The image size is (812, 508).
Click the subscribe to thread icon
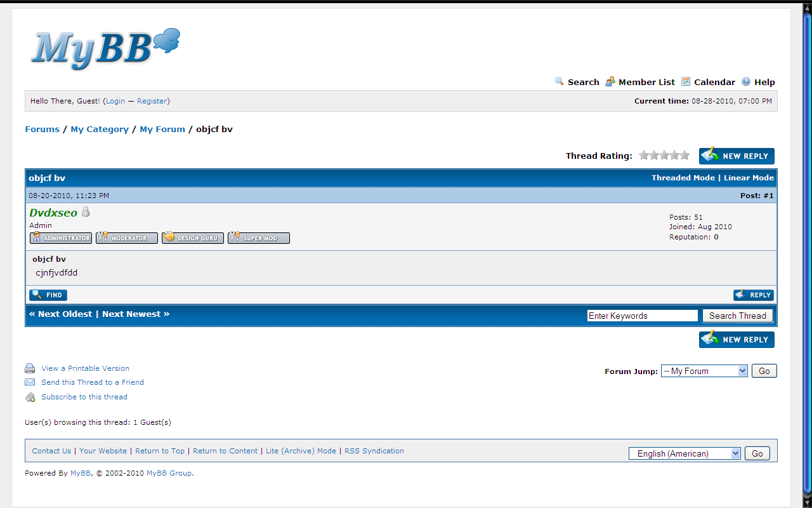pos(30,398)
